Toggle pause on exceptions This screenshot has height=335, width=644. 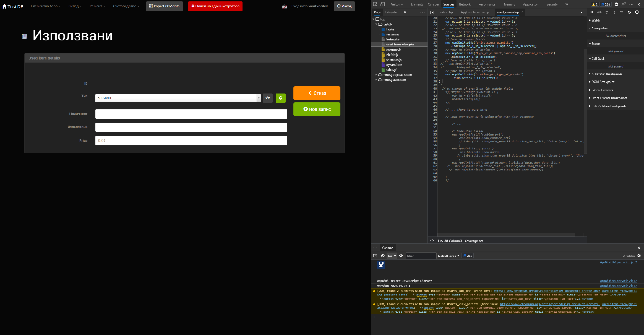(637, 12)
